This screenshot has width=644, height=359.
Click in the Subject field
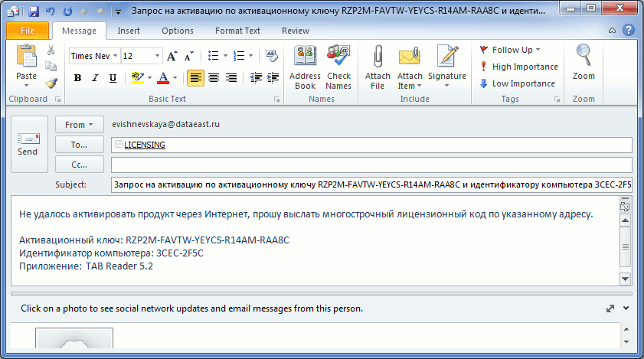(371, 184)
